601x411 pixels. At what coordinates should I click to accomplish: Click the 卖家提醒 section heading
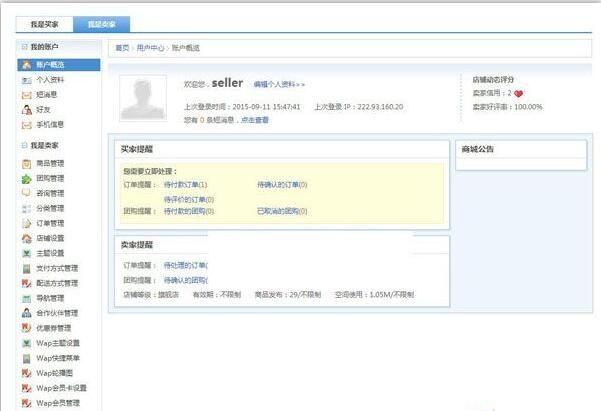tap(137, 245)
